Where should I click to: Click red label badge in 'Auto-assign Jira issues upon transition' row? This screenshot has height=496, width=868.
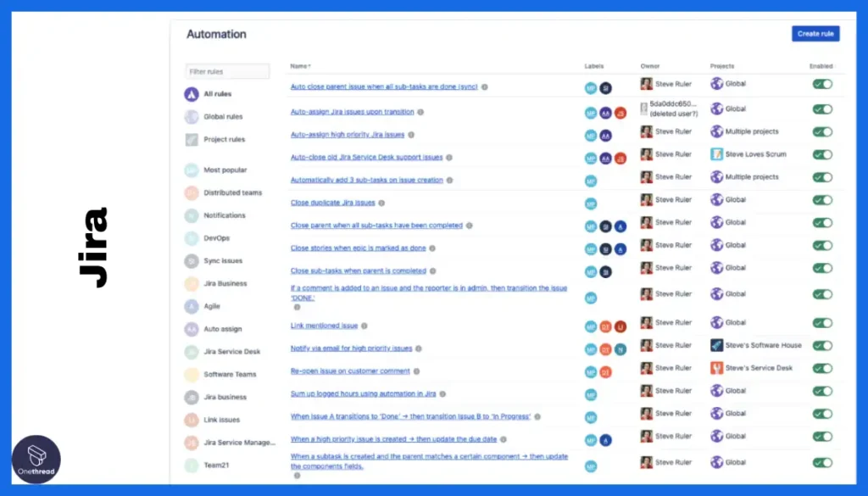(620, 113)
